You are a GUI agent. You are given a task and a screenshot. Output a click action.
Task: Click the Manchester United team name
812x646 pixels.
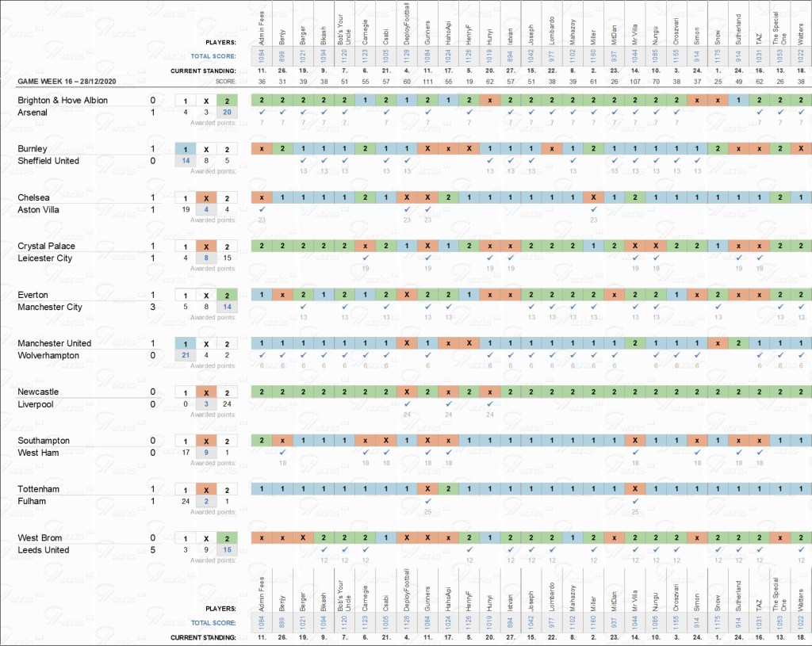pyautogui.click(x=54, y=343)
